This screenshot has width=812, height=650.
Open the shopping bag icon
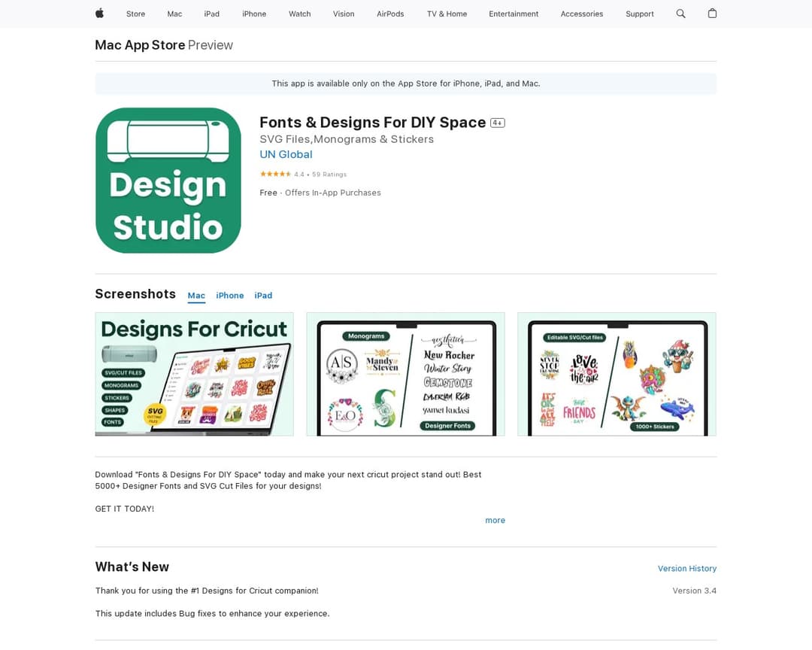click(712, 14)
